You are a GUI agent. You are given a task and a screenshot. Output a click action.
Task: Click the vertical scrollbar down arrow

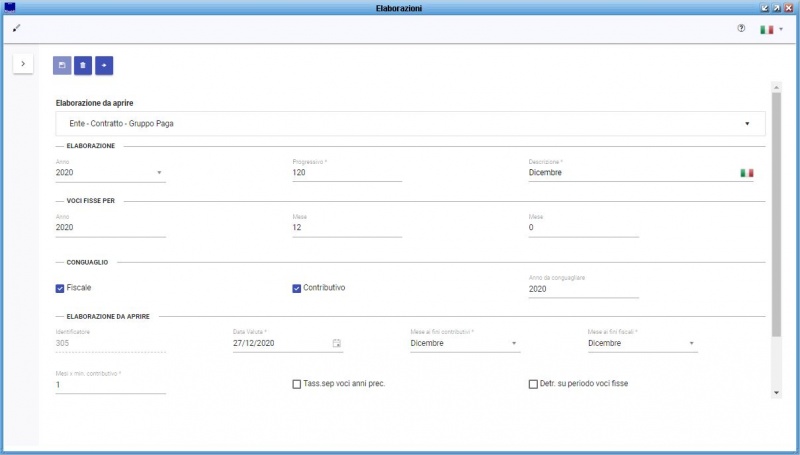776,393
